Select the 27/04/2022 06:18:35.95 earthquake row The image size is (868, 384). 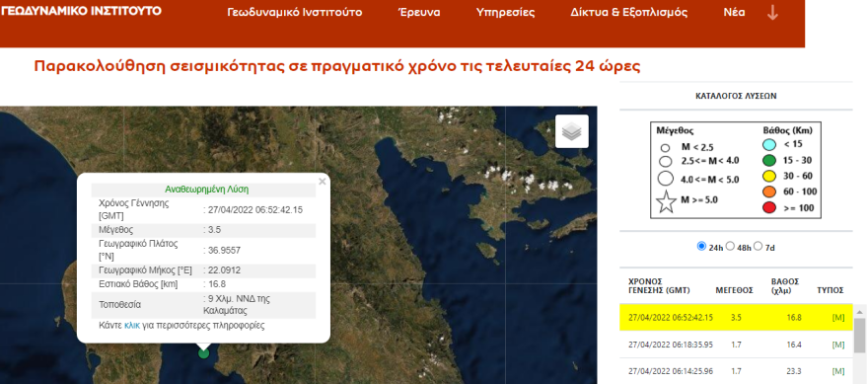736,345
